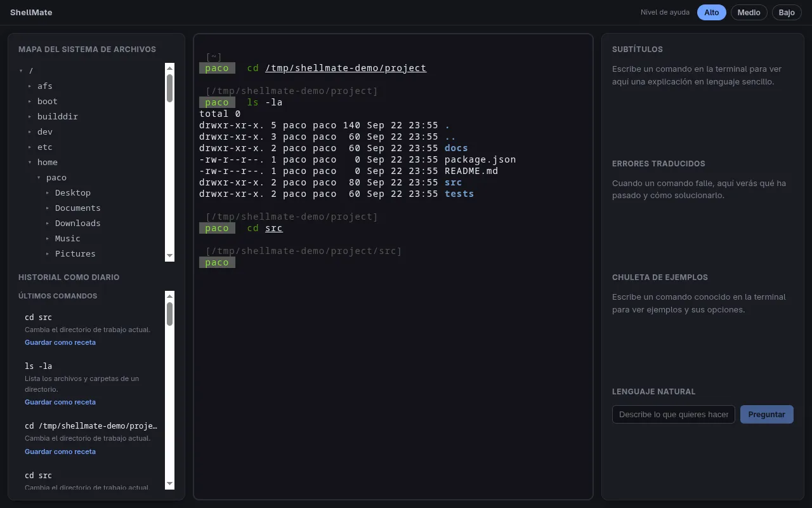
Task: Collapse the root / tree node
Action: (21, 71)
